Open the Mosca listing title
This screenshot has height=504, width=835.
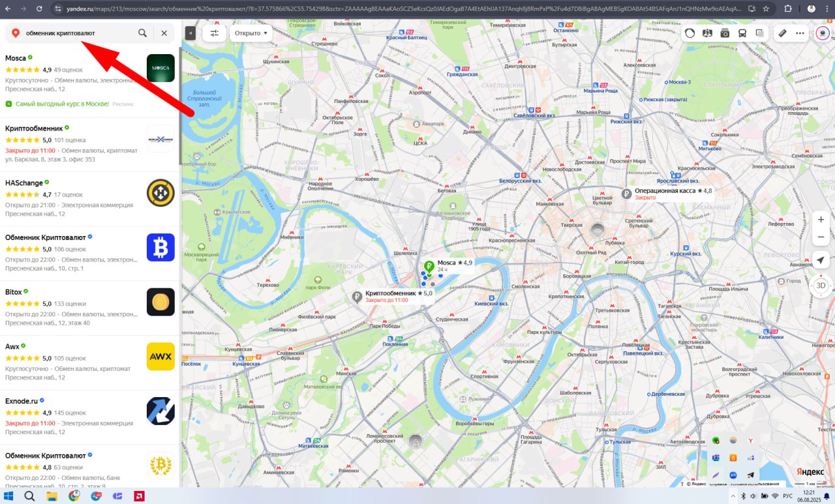click(x=16, y=58)
